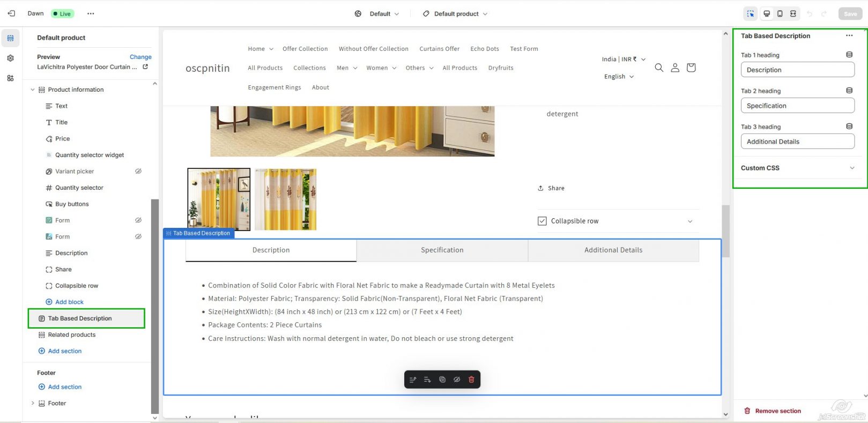The image size is (868, 423).
Task: Show the hidden Variant picker block
Action: (138, 172)
